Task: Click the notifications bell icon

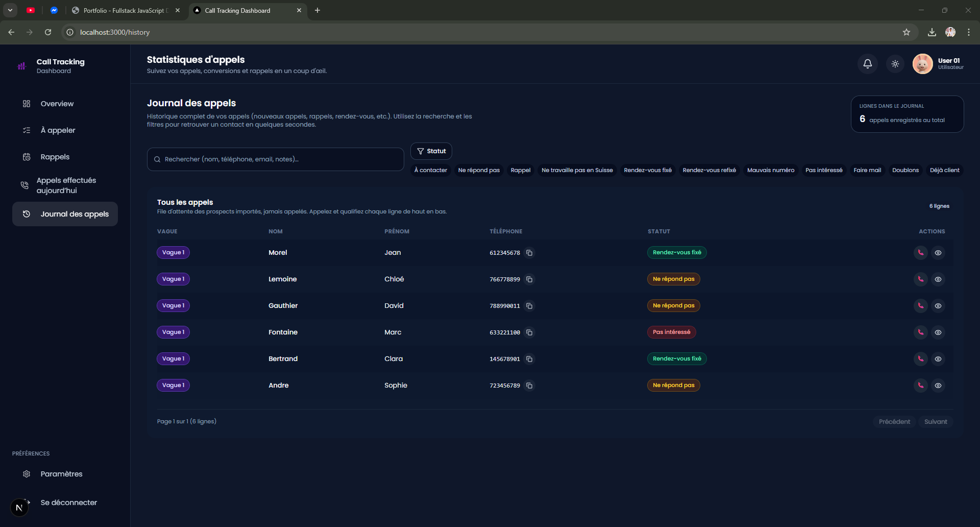Action: click(x=867, y=64)
